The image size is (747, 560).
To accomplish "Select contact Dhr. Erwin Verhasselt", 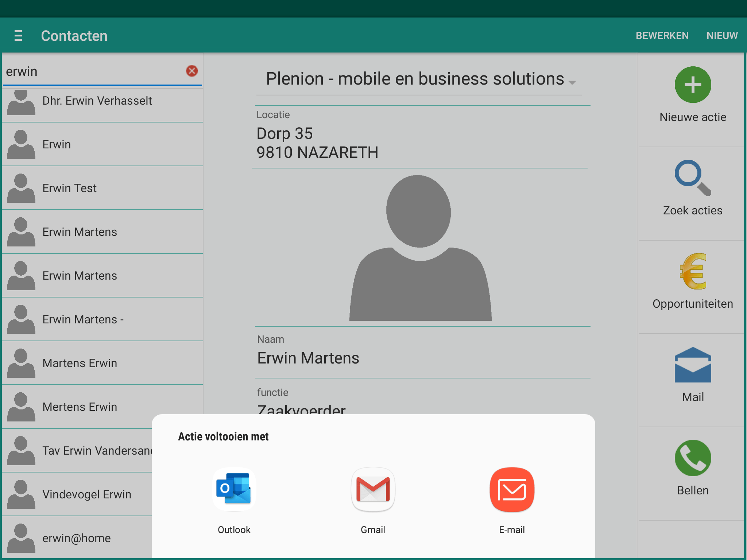I will (97, 101).
